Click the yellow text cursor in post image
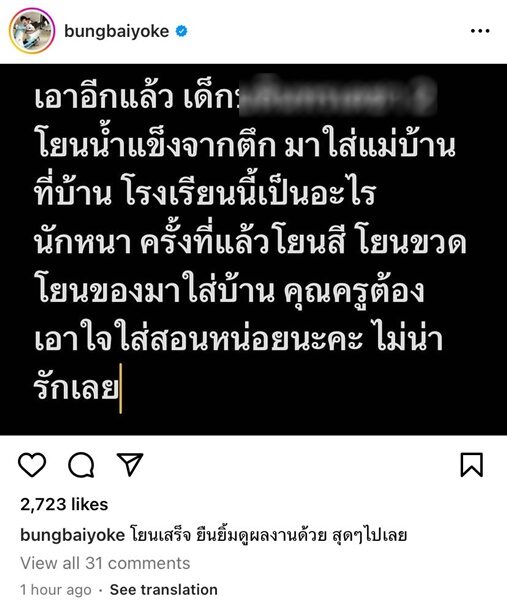The height and width of the screenshot is (600, 507). pos(121,389)
